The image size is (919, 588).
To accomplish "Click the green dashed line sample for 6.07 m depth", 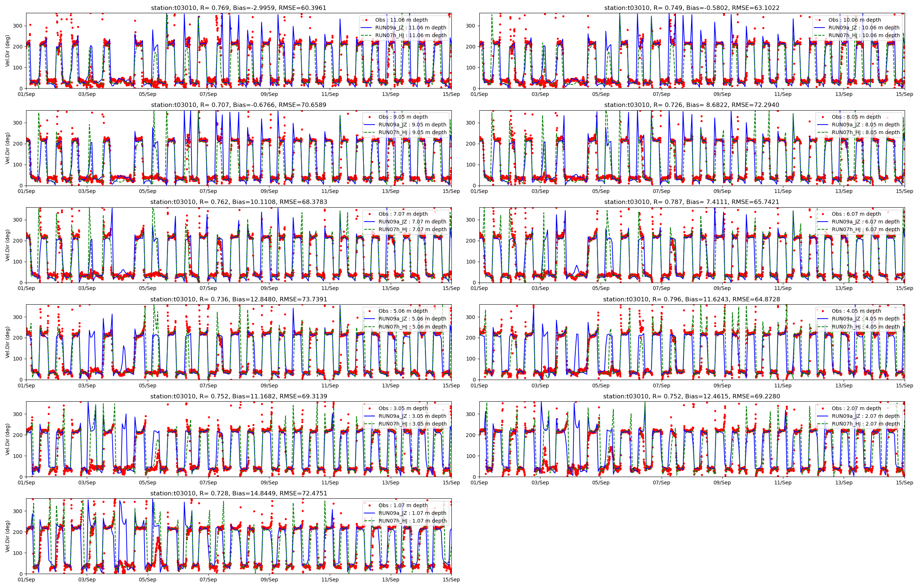I will pos(823,229).
